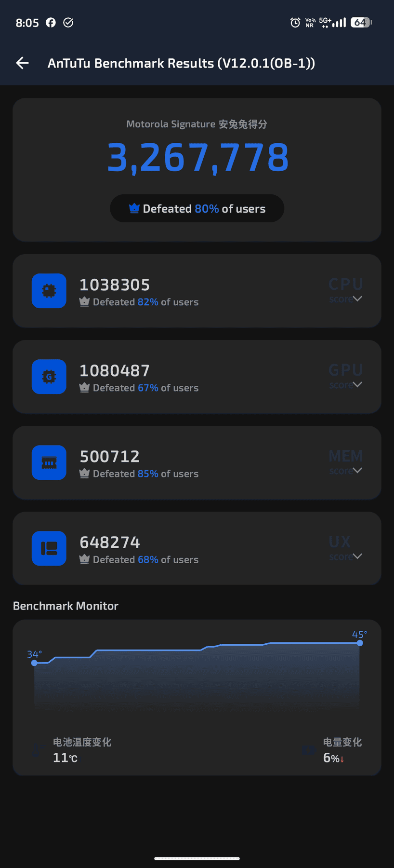Expand the GPU score chevron
Image resolution: width=394 pixels, height=868 pixels.
[357, 385]
